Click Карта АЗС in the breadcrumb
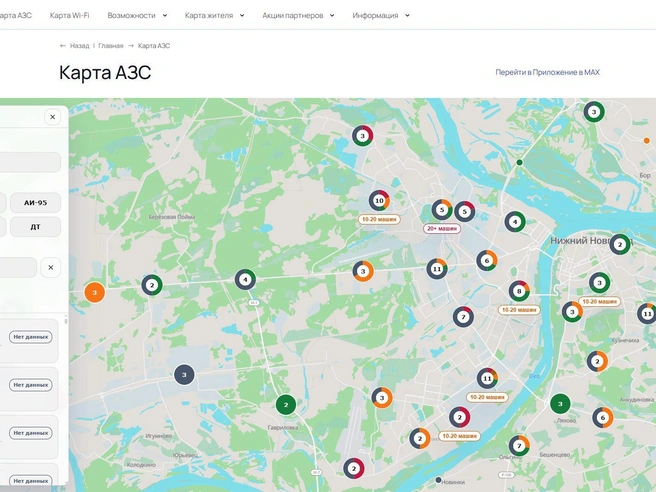 [x=154, y=46]
